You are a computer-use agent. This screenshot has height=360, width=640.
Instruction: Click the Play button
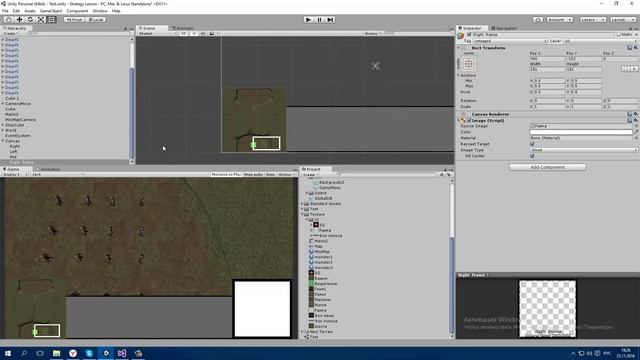pyautogui.click(x=308, y=20)
